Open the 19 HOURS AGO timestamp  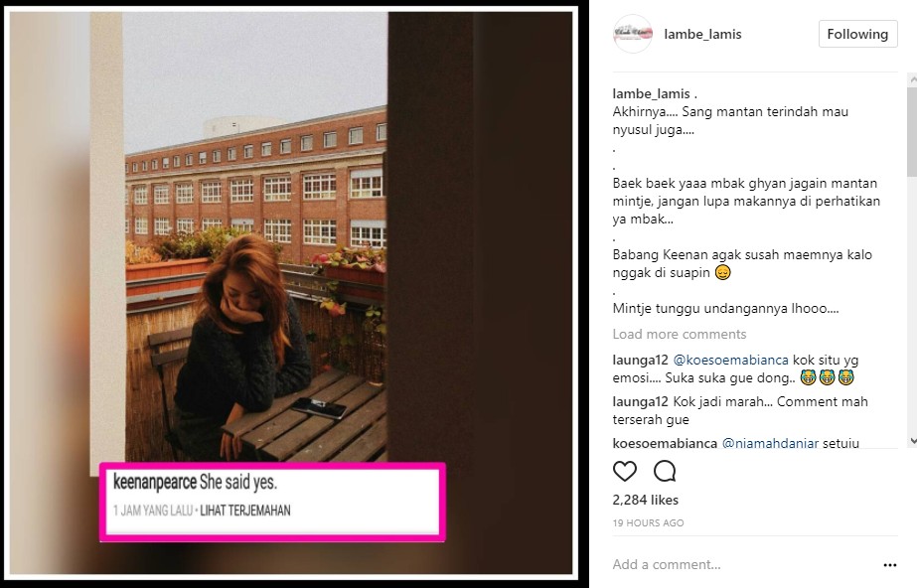coord(648,523)
